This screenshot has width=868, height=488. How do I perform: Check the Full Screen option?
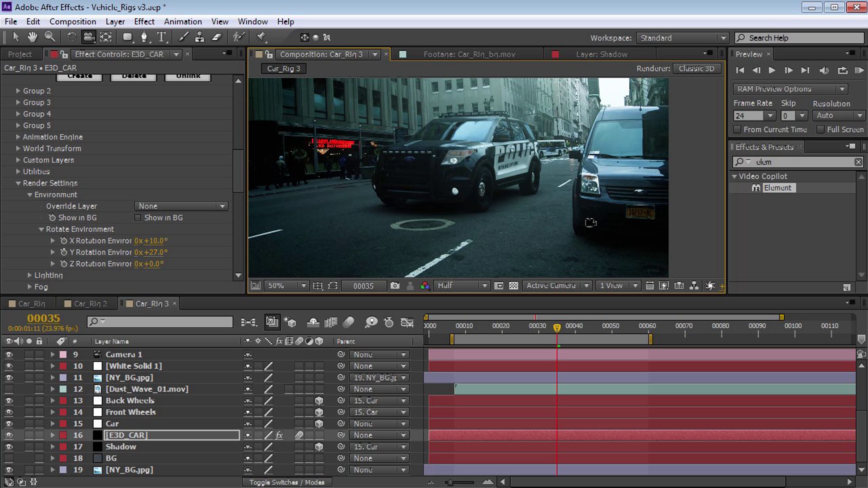[820, 129]
